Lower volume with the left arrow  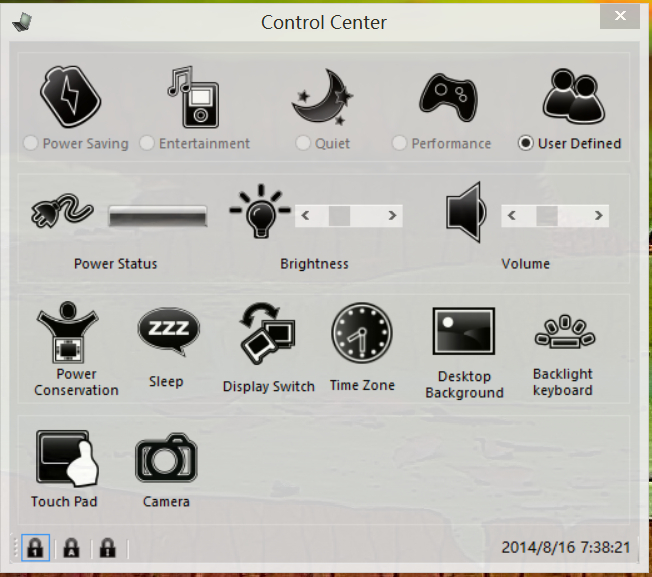pos(512,215)
